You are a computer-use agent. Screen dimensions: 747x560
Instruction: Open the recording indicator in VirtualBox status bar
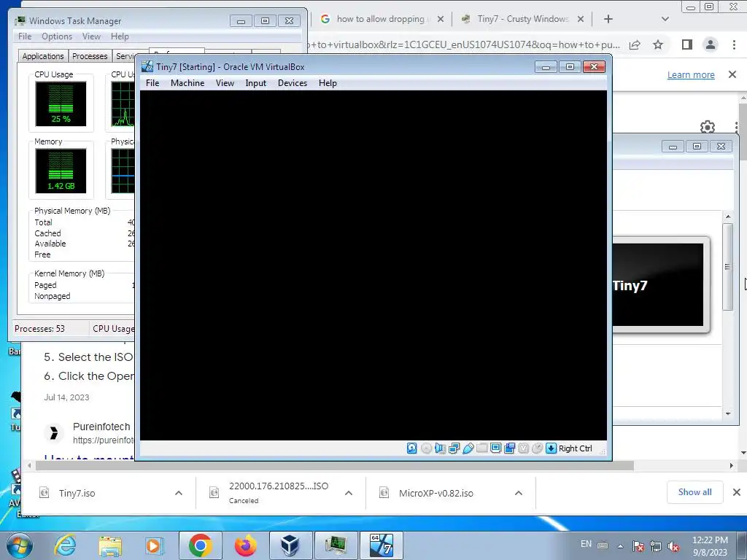509,448
